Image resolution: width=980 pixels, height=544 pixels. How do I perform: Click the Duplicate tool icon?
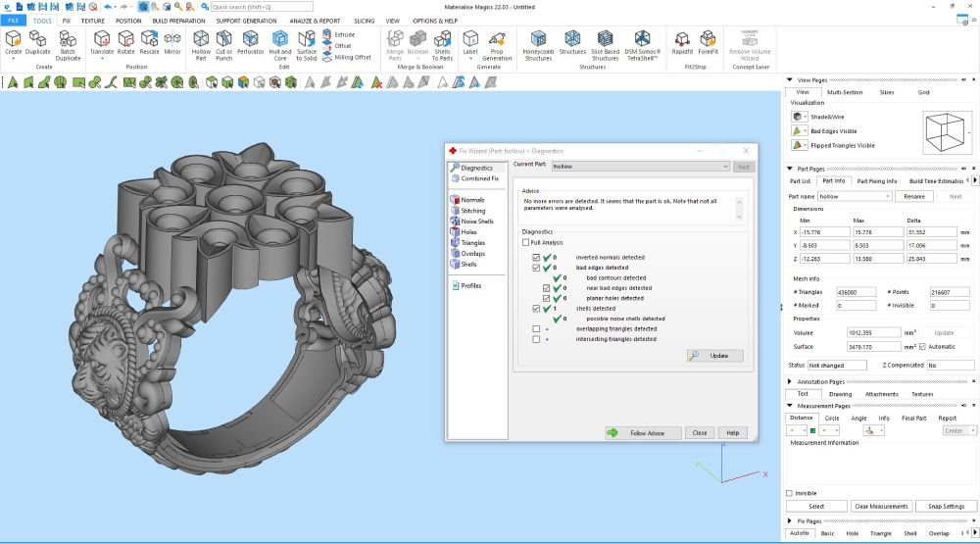click(37, 44)
